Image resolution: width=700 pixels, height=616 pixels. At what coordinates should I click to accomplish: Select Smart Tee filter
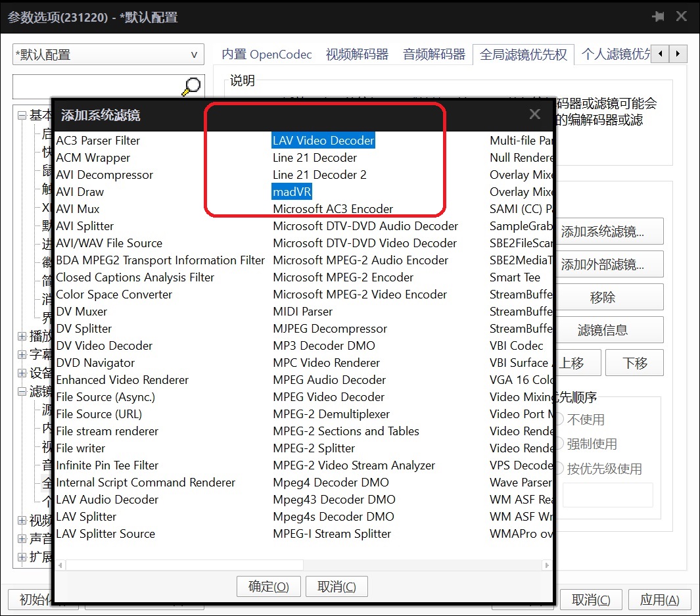coord(515,277)
